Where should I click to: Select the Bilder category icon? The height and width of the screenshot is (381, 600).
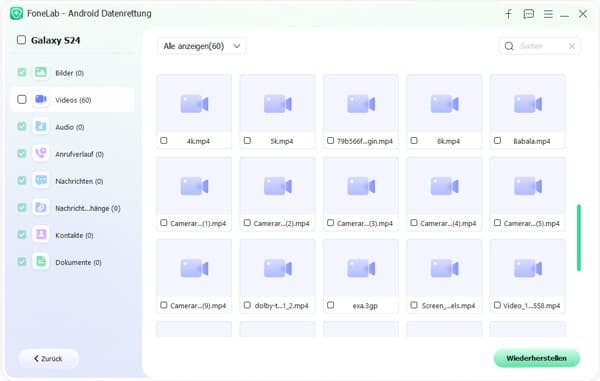tap(41, 72)
